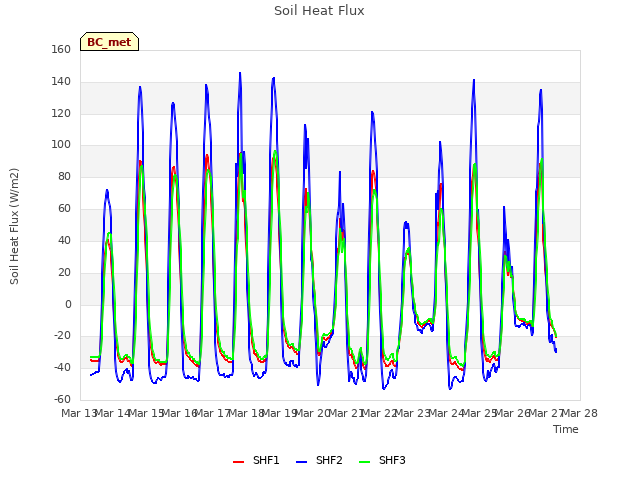Click the 100 y-axis tick label

pyautogui.click(x=61, y=144)
